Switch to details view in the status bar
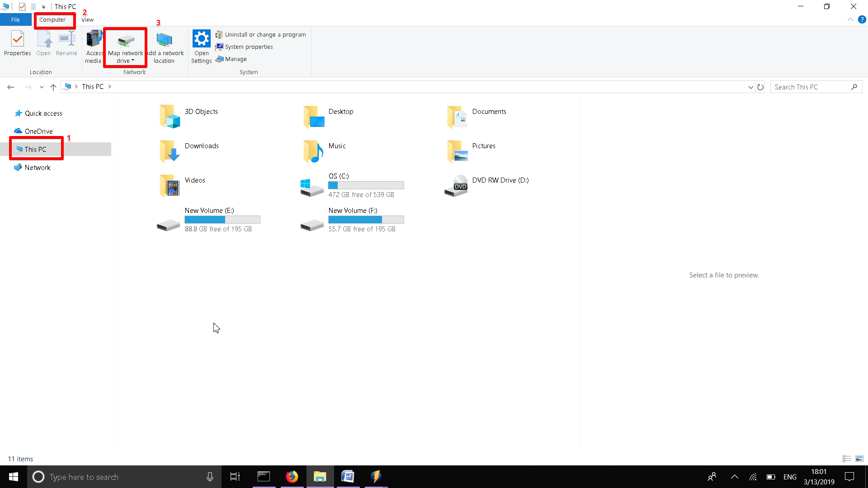 847,459
